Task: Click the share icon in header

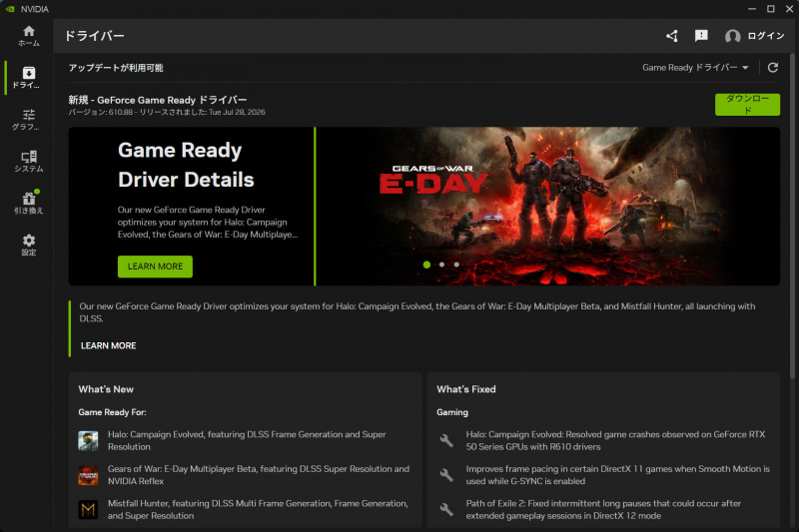Action: (672, 36)
